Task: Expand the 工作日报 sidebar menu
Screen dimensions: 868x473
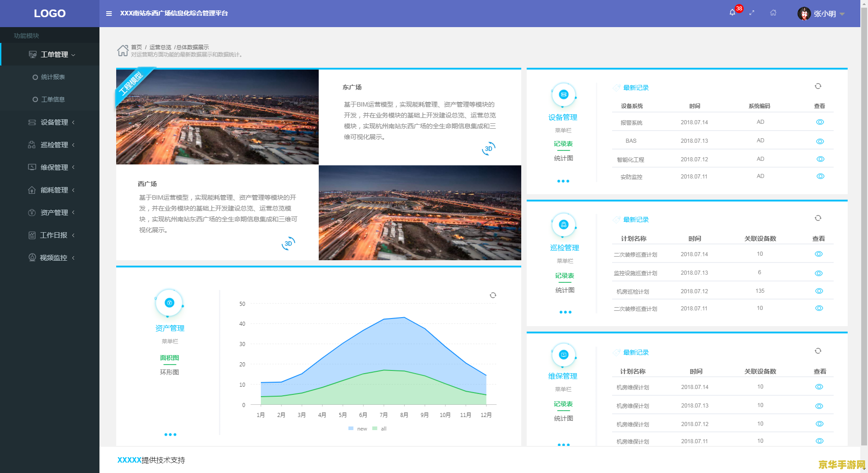Action: click(73, 235)
